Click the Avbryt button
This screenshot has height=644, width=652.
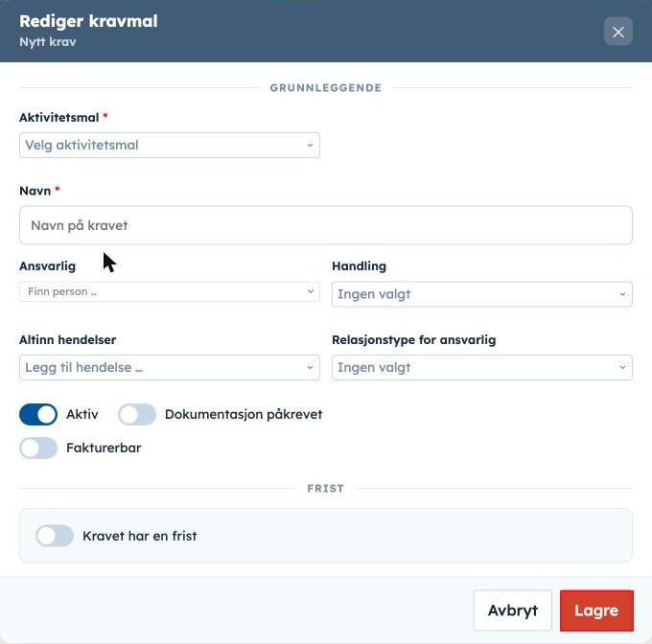[x=513, y=610]
